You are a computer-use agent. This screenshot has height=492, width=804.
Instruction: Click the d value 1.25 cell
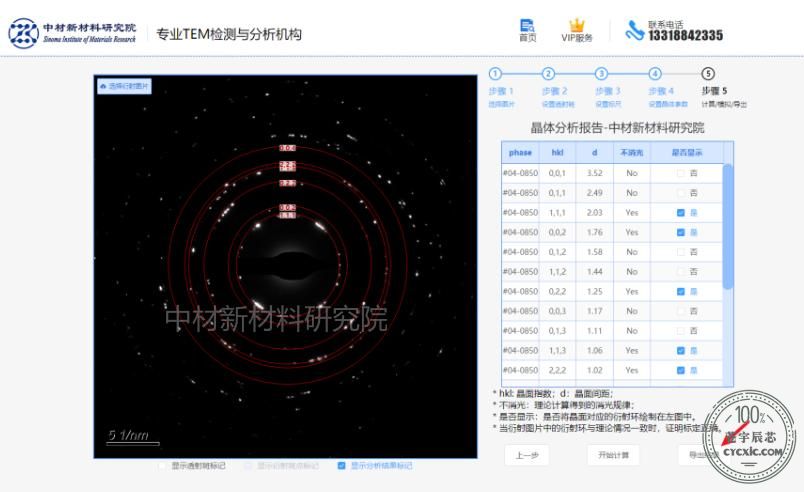(x=594, y=292)
